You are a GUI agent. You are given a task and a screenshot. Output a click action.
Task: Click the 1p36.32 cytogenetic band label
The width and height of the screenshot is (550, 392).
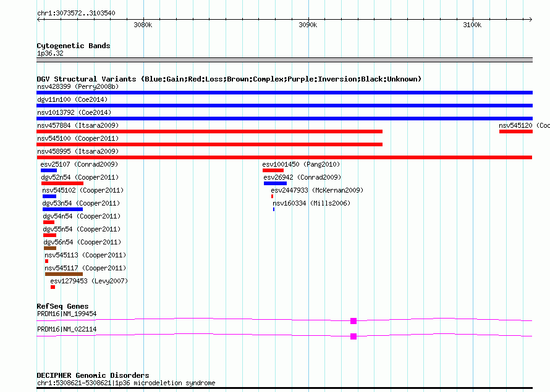pyautogui.click(x=50, y=53)
